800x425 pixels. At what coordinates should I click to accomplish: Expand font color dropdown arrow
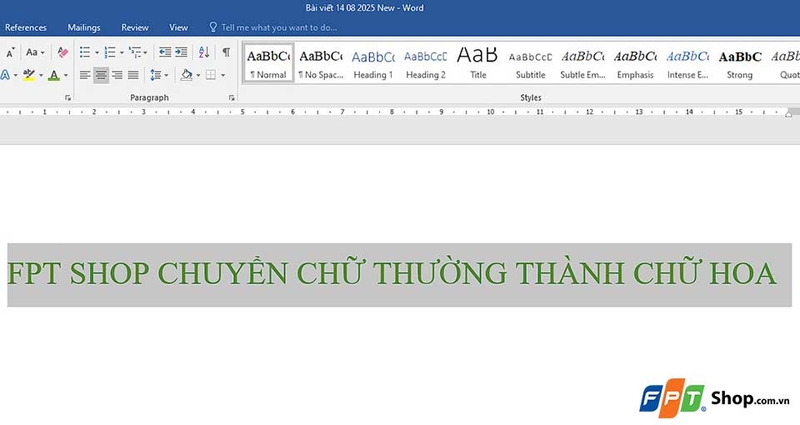65,76
